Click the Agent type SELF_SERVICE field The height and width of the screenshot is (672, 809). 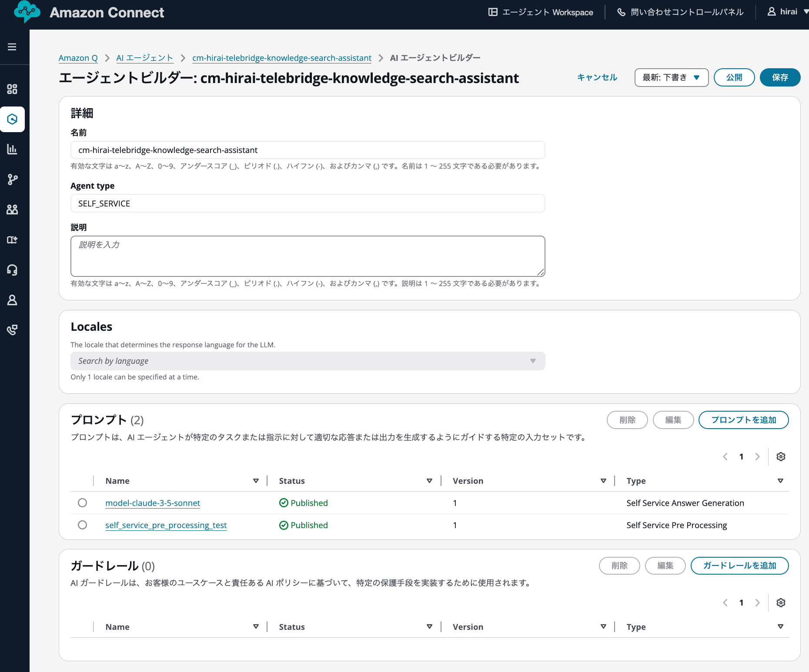pyautogui.click(x=308, y=203)
